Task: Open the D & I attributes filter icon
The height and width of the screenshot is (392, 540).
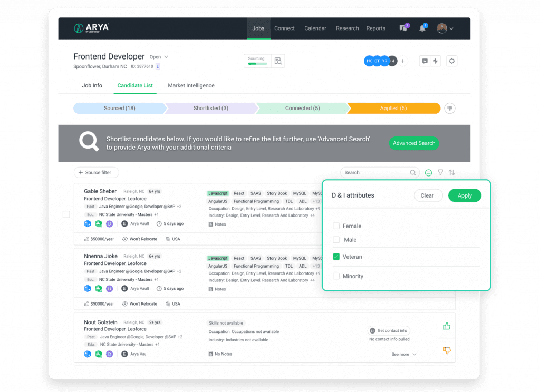Action: (x=428, y=173)
